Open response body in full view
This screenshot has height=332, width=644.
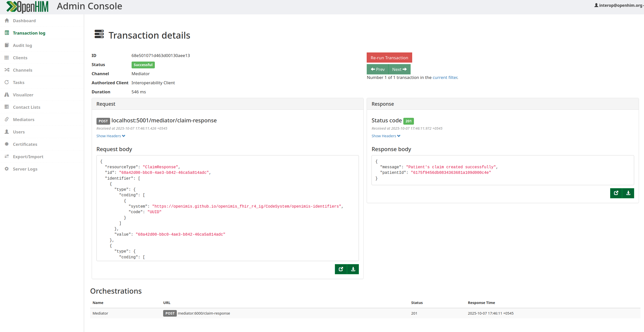click(x=616, y=193)
